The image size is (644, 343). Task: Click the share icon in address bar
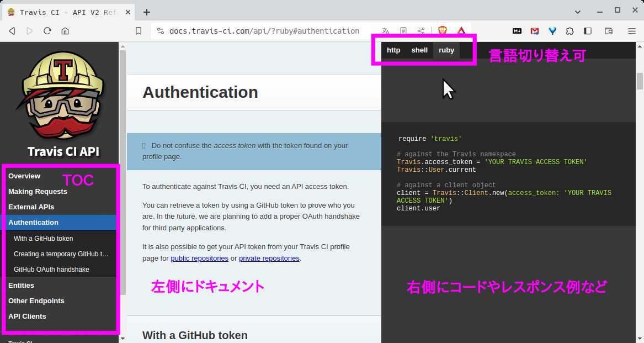pos(421,31)
